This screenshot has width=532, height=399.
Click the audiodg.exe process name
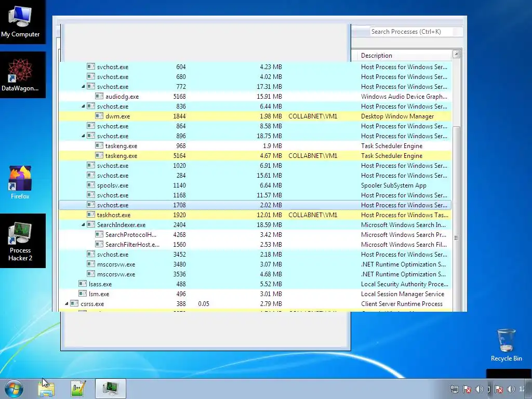pos(122,97)
